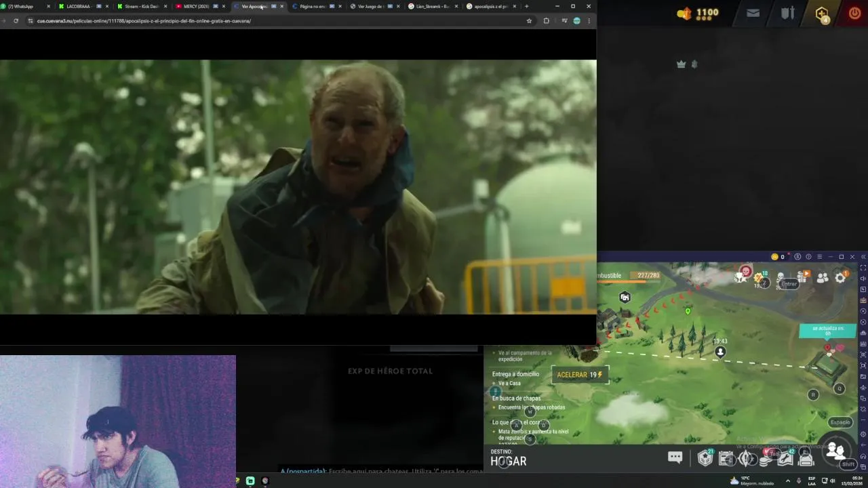Click the movie video player
868x488 pixels.
(x=298, y=187)
